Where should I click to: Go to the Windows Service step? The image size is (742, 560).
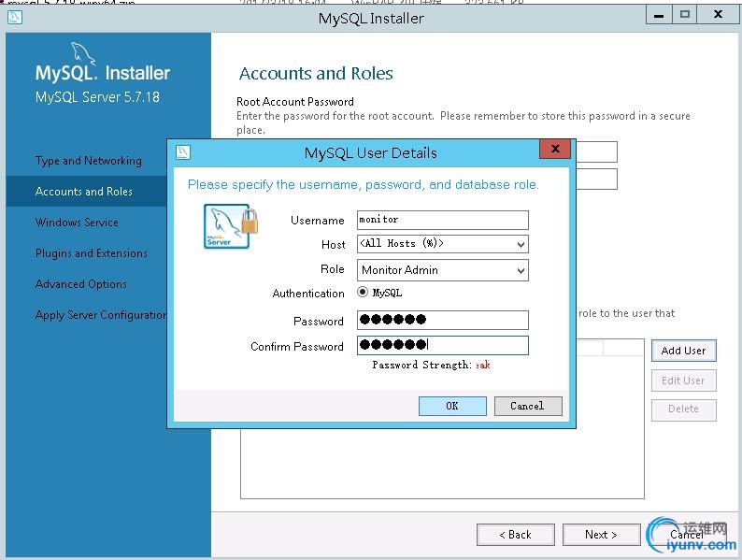pos(77,223)
